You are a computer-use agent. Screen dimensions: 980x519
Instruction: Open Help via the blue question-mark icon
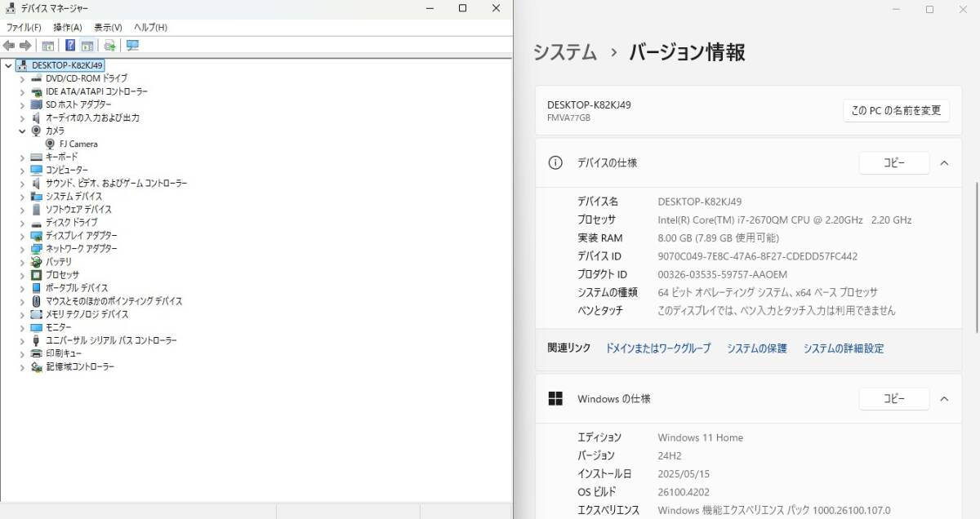(x=70, y=46)
